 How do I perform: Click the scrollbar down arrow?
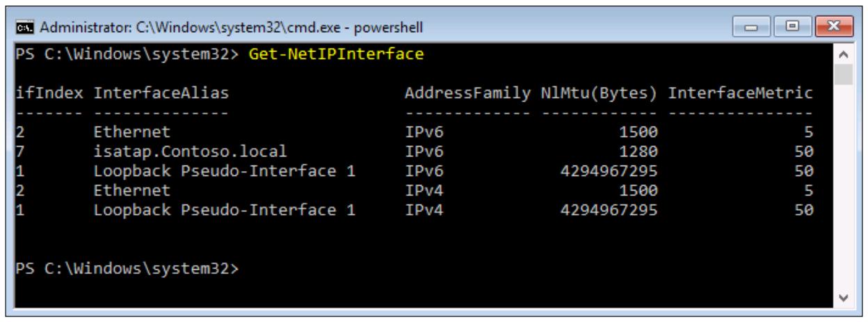tap(844, 297)
